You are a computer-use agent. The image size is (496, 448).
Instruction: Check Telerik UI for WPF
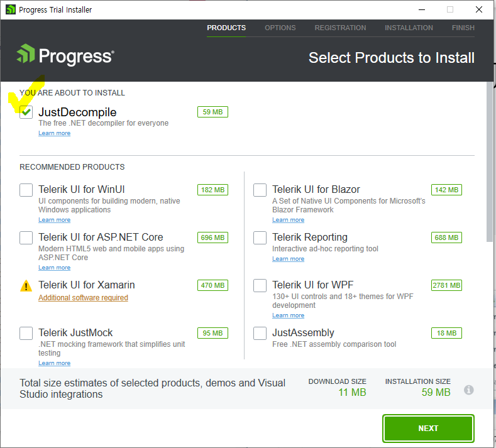tap(260, 285)
